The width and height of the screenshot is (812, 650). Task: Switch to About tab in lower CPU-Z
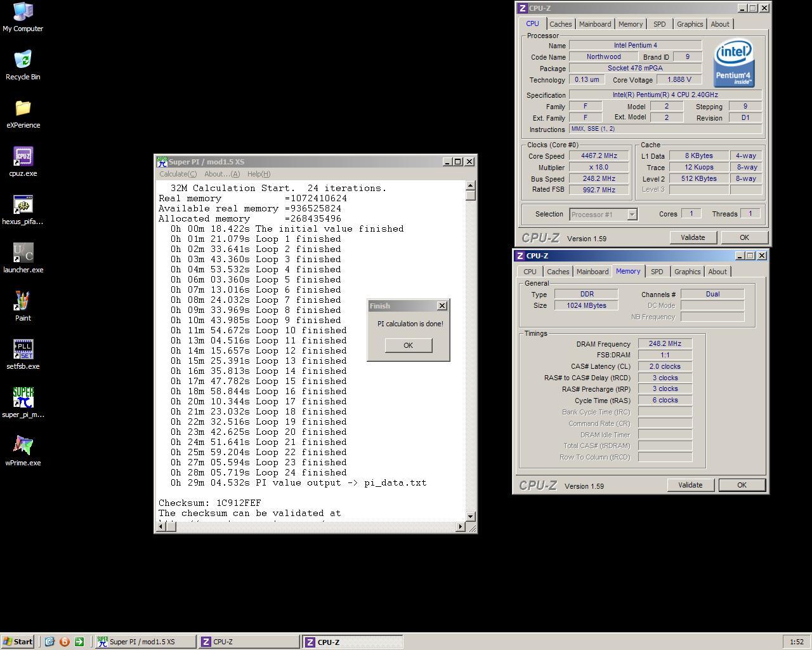tap(717, 272)
